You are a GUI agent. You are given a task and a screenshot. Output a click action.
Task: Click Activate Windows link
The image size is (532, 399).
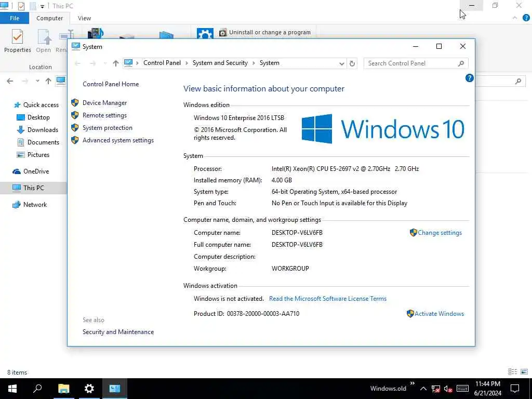click(439, 314)
